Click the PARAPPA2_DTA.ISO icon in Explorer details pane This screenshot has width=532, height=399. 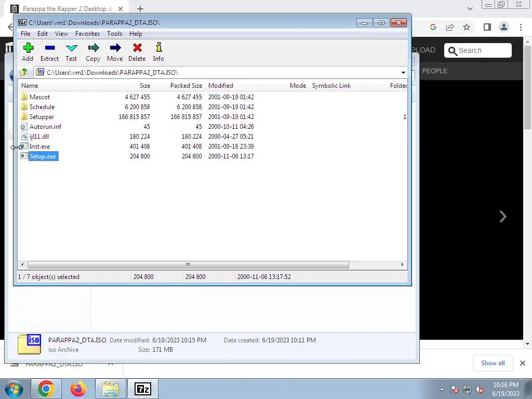[30, 344]
